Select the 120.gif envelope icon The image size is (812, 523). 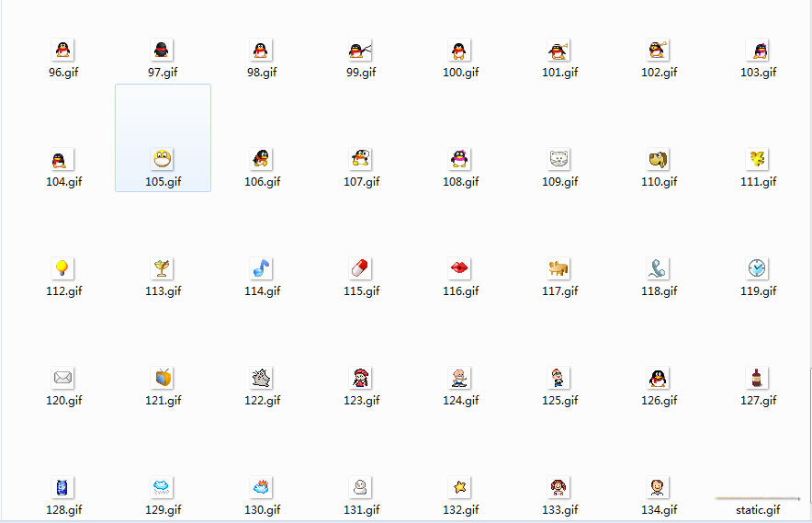[x=62, y=378]
